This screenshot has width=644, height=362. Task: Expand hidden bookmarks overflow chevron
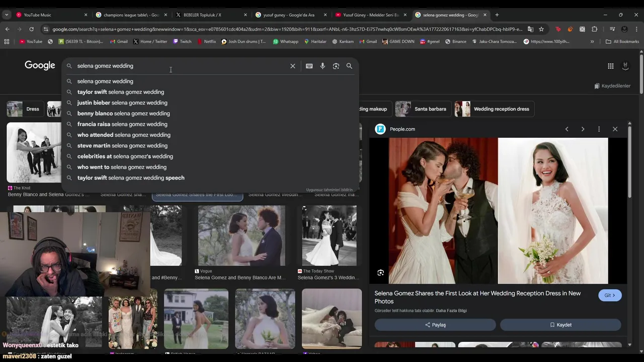click(592, 42)
